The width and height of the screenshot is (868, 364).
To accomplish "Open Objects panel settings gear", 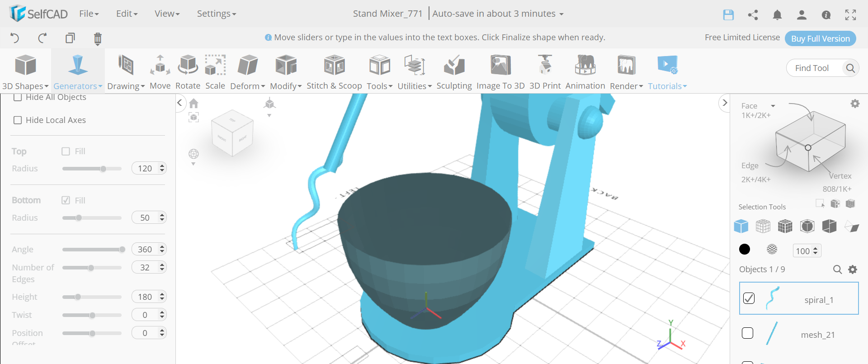I will [853, 269].
